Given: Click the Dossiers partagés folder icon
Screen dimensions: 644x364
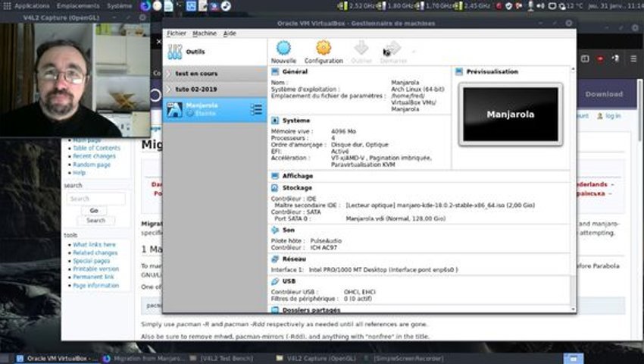Looking at the screenshot, I should pyautogui.click(x=275, y=309).
